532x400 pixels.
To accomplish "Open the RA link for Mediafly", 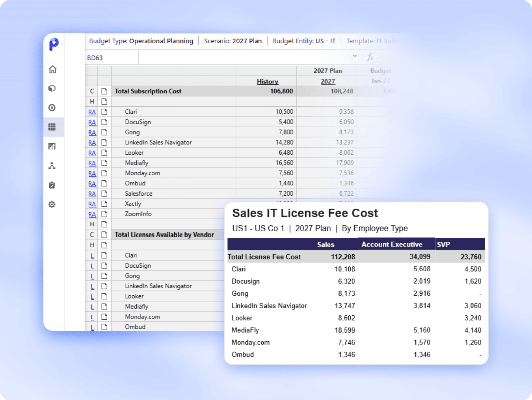I will [x=92, y=163].
